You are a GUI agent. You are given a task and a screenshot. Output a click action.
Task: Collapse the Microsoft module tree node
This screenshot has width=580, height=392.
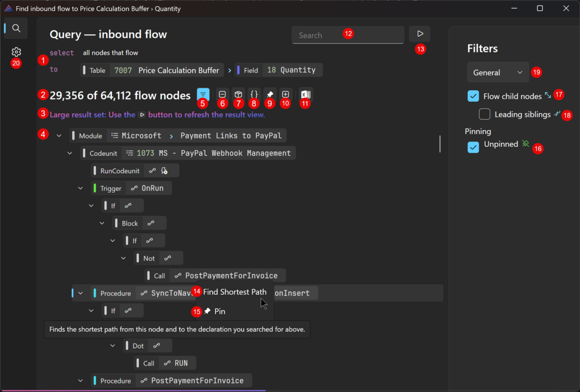pos(59,136)
